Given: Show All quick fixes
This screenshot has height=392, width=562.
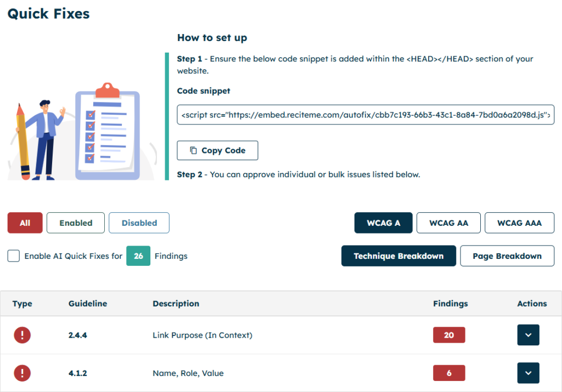Looking at the screenshot, I should click(x=25, y=223).
